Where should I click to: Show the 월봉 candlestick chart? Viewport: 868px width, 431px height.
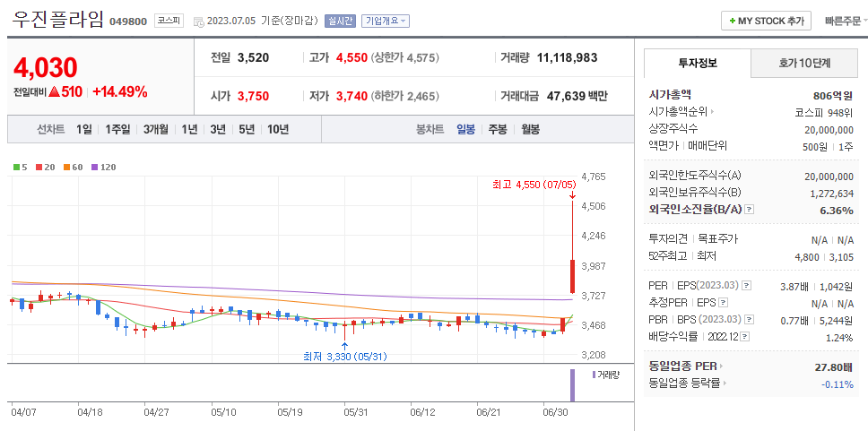tap(530, 129)
